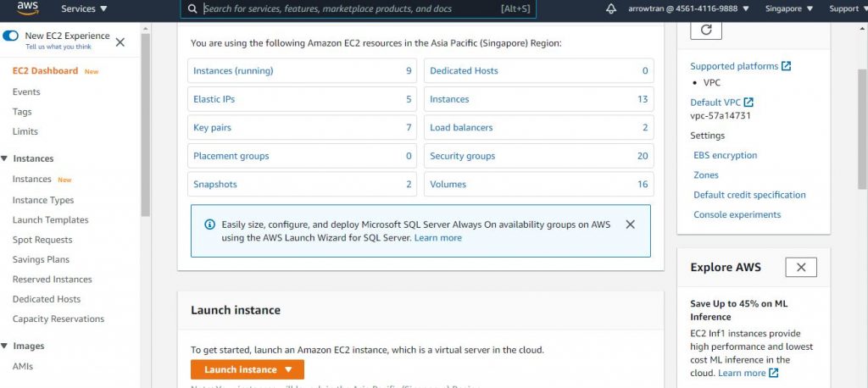Open the Instances resource tile showing 13
This screenshot has width=868, height=388.
[538, 100]
